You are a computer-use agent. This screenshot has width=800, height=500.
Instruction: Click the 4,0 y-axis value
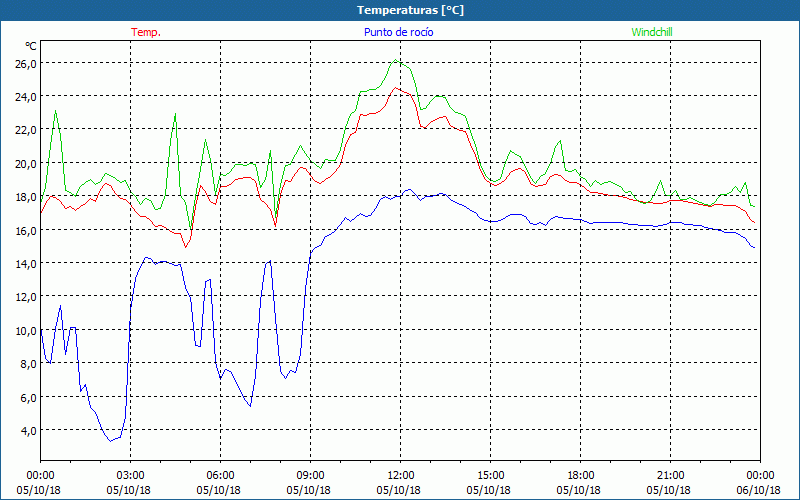coord(29,431)
